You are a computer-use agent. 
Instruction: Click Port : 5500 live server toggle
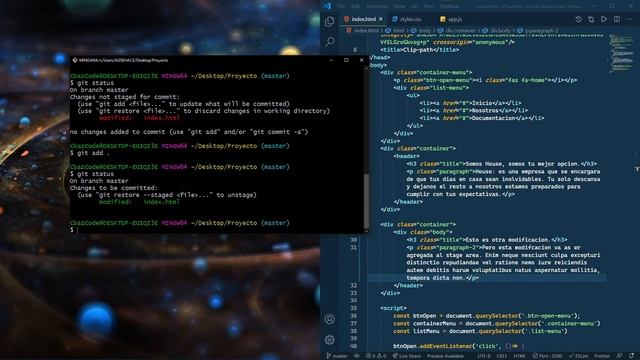coord(547,356)
